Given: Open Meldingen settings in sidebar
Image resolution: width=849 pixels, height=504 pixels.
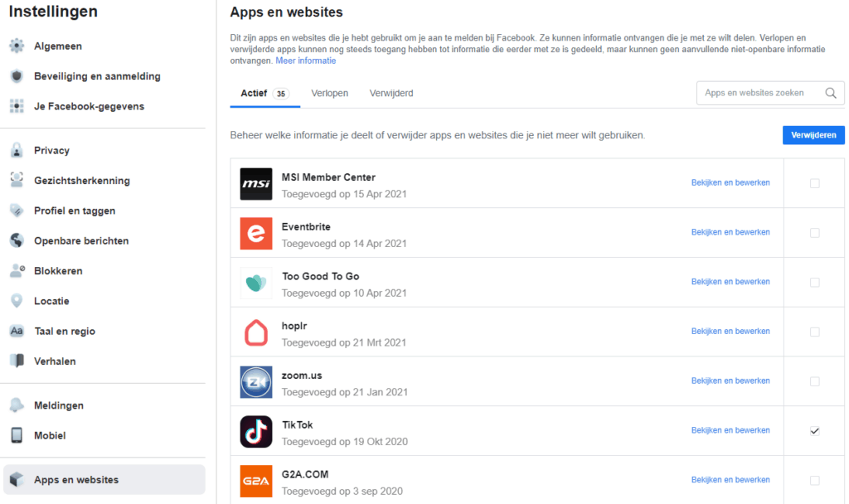Looking at the screenshot, I should (x=59, y=405).
